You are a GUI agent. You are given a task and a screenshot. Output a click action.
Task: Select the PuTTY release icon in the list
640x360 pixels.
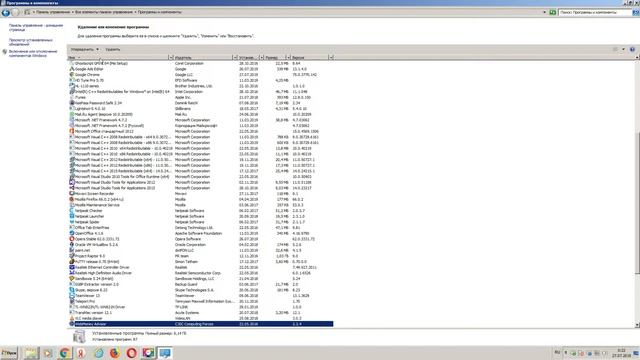72,262
